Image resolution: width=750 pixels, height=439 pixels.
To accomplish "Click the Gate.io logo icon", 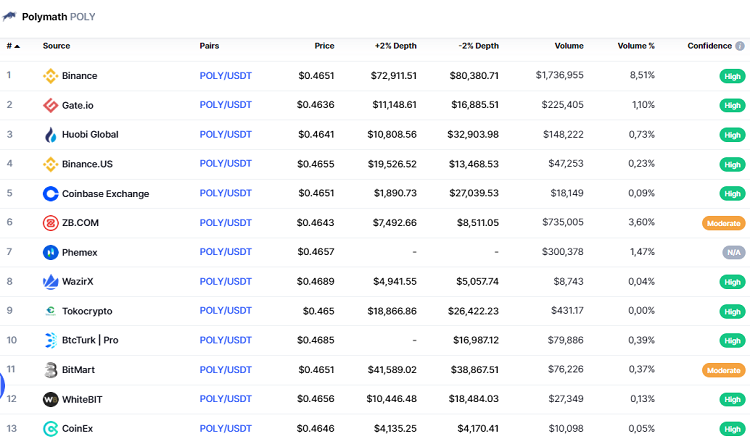I will click(51, 105).
